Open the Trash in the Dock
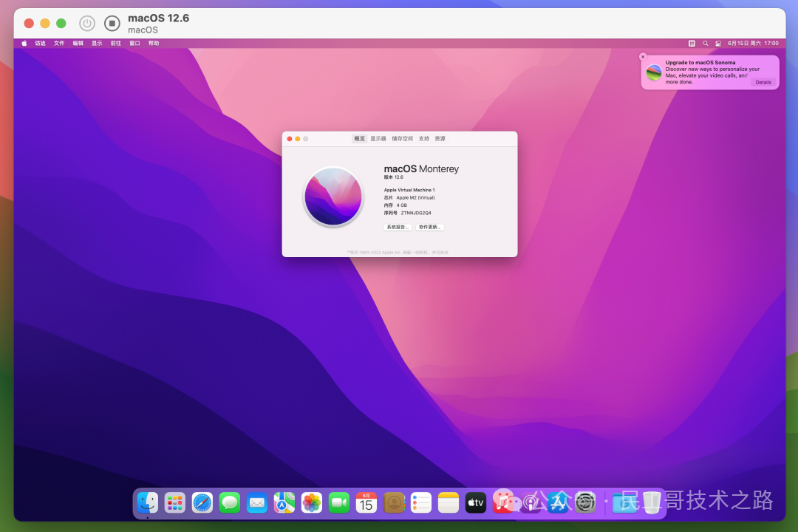This screenshot has height=532, width=798. pos(652,503)
